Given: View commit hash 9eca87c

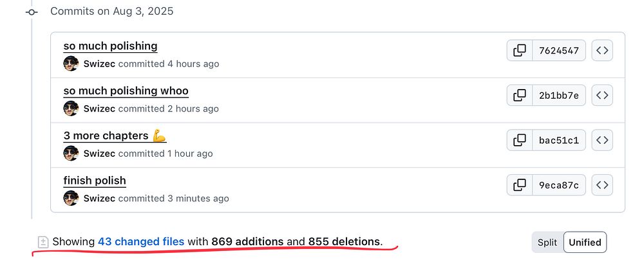Looking at the screenshot, I should [559, 185].
